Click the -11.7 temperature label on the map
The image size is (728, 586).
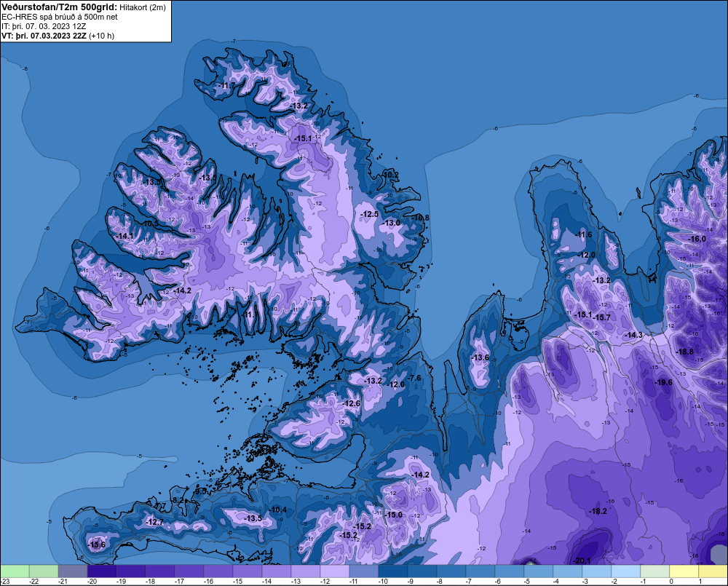pyautogui.click(x=227, y=86)
